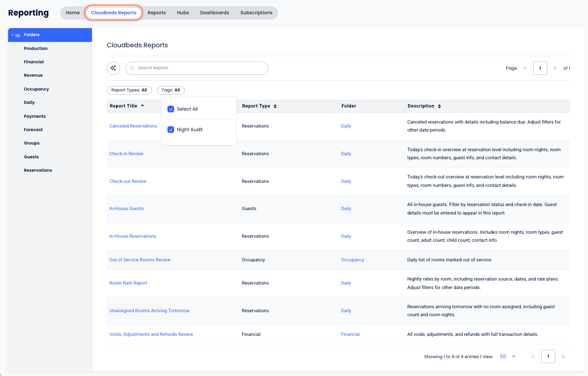Click the AI sparkle icon beside the search box

[x=113, y=68]
